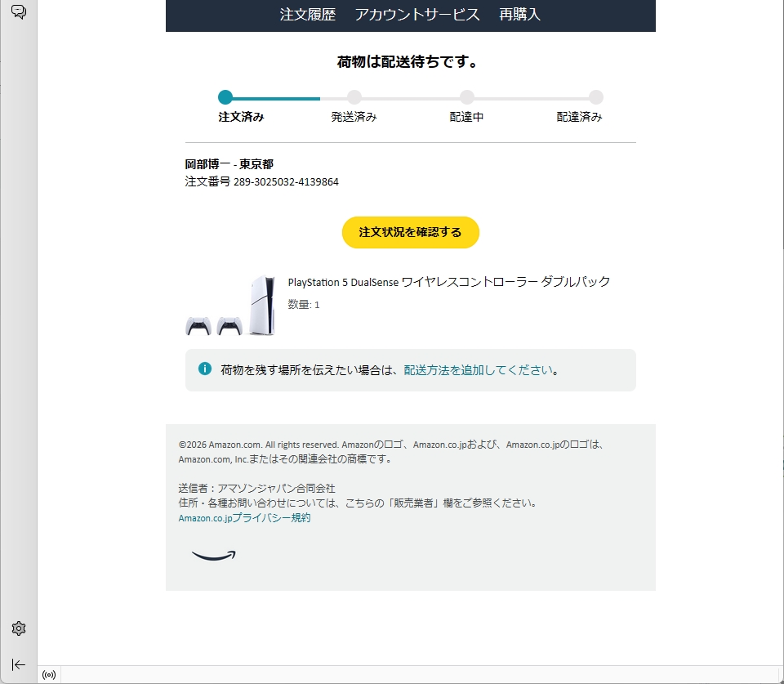Click the PlayStation 5 product thumbnail
784x684 pixels.
(x=230, y=306)
